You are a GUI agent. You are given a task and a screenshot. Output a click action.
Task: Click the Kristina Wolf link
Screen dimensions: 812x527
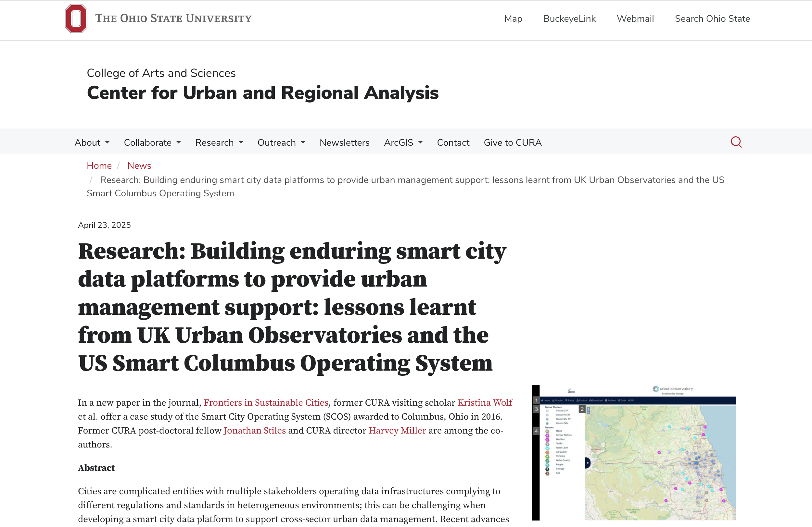pos(485,403)
